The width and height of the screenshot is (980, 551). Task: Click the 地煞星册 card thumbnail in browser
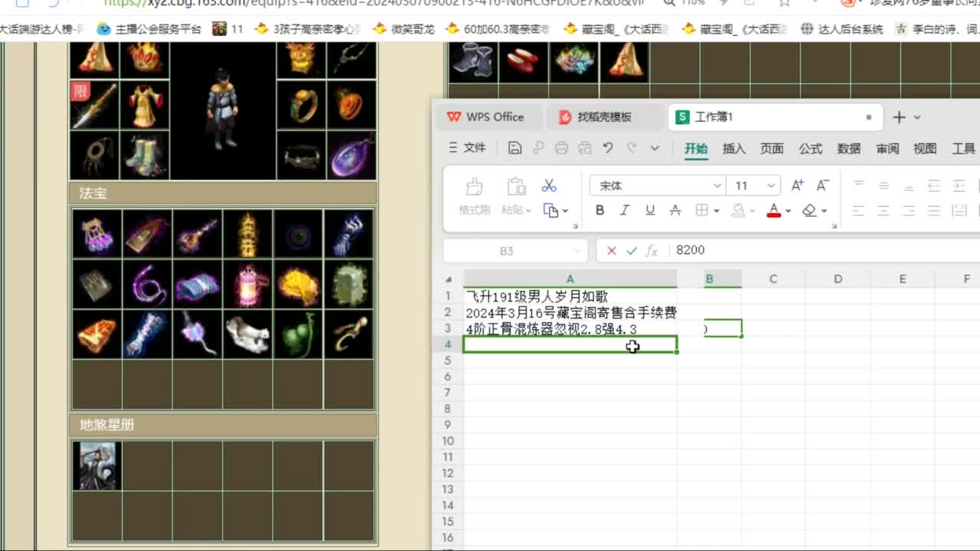tap(96, 466)
